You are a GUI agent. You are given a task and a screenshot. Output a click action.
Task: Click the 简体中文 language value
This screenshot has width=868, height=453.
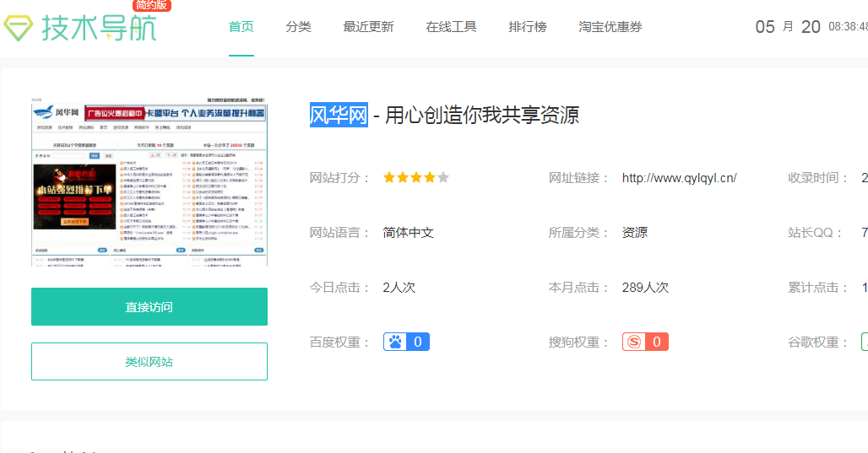coord(408,232)
